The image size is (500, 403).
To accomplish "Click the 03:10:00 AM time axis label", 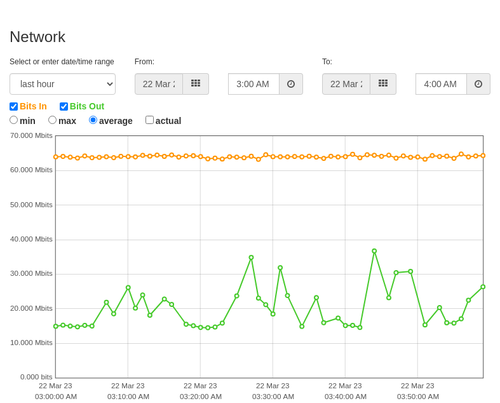I will click(128, 397).
